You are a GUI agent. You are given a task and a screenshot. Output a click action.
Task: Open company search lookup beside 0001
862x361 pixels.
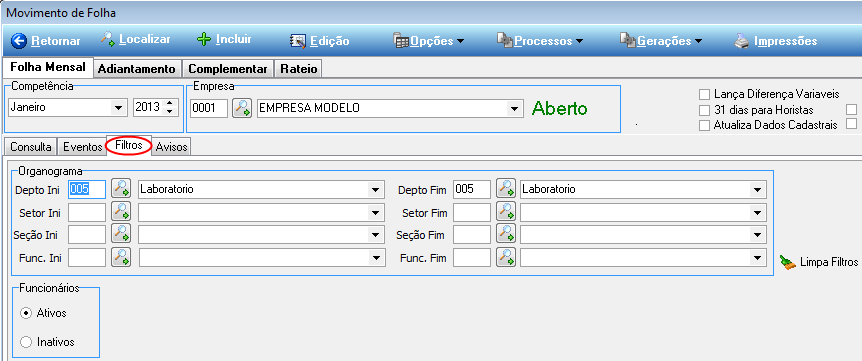[x=242, y=108]
